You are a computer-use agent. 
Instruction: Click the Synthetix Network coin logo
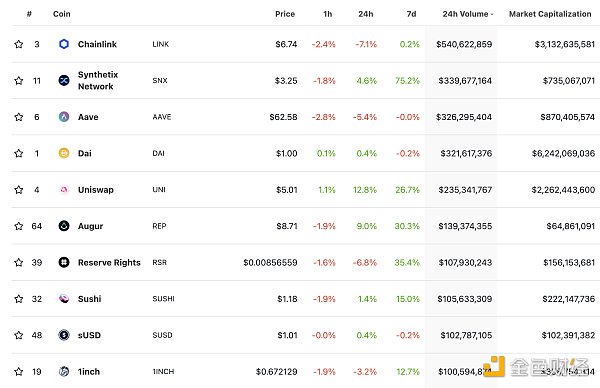[64, 80]
